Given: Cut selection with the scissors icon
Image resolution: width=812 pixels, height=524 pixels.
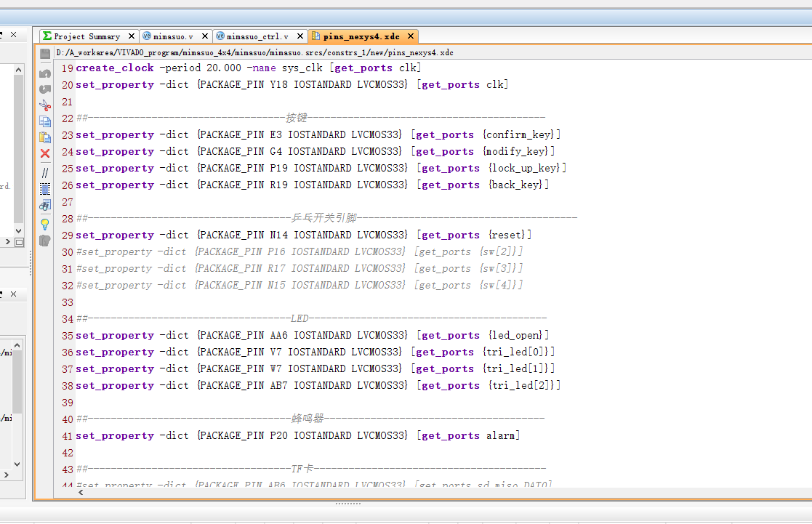Looking at the screenshot, I should click(45, 105).
